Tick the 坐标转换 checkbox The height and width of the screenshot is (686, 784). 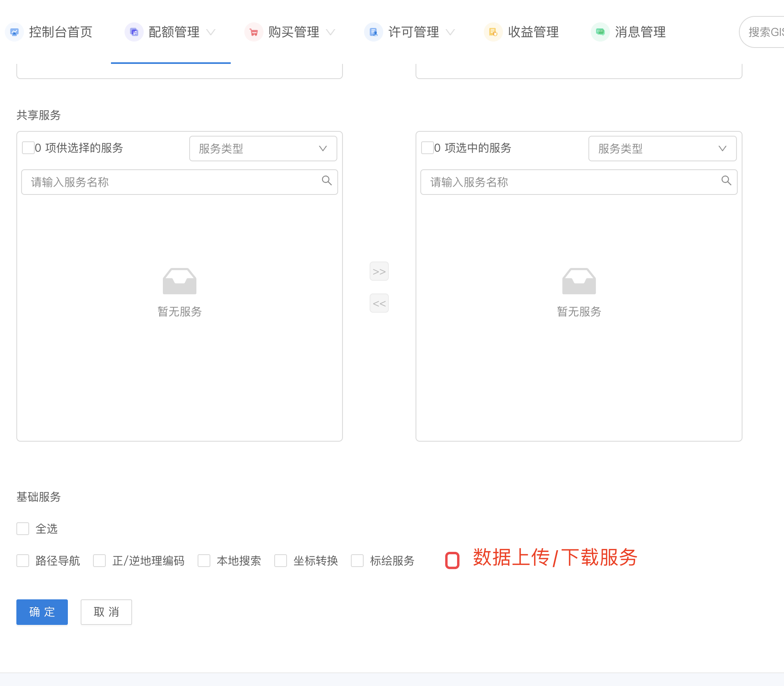pyautogui.click(x=281, y=561)
